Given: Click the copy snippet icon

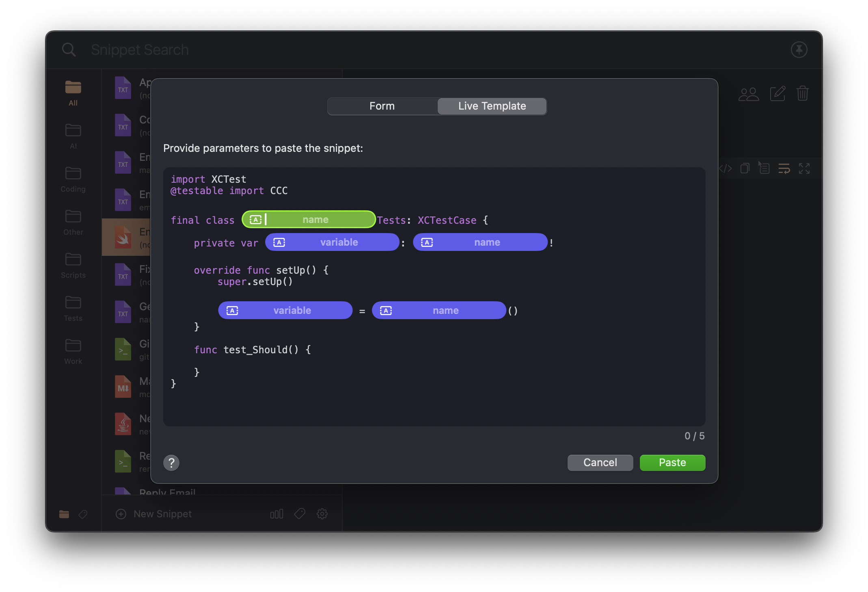Looking at the screenshot, I should coord(745,168).
